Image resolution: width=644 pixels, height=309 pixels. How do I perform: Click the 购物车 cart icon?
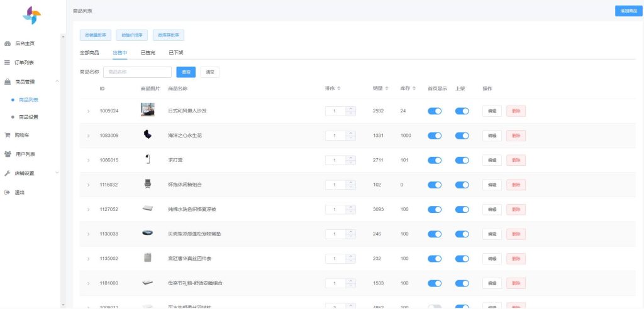(7, 135)
